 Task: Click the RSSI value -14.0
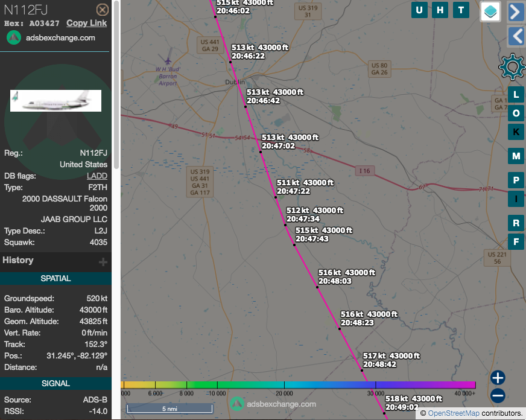pos(98,412)
